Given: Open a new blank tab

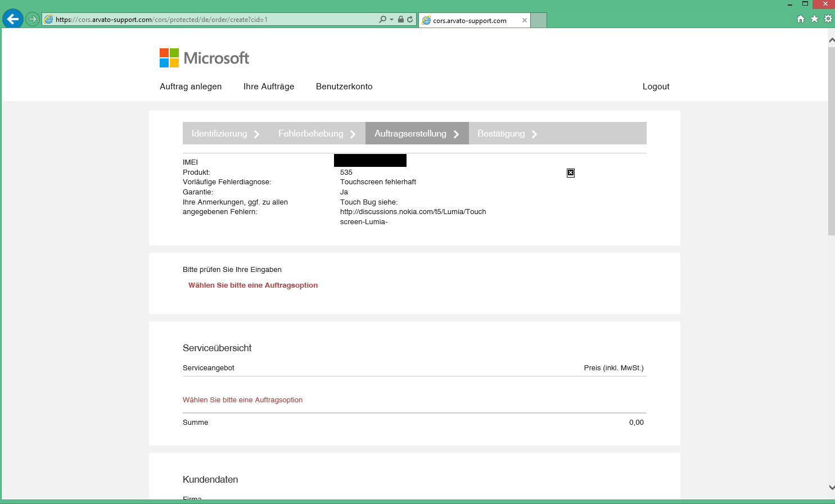Looking at the screenshot, I should click(x=539, y=20).
